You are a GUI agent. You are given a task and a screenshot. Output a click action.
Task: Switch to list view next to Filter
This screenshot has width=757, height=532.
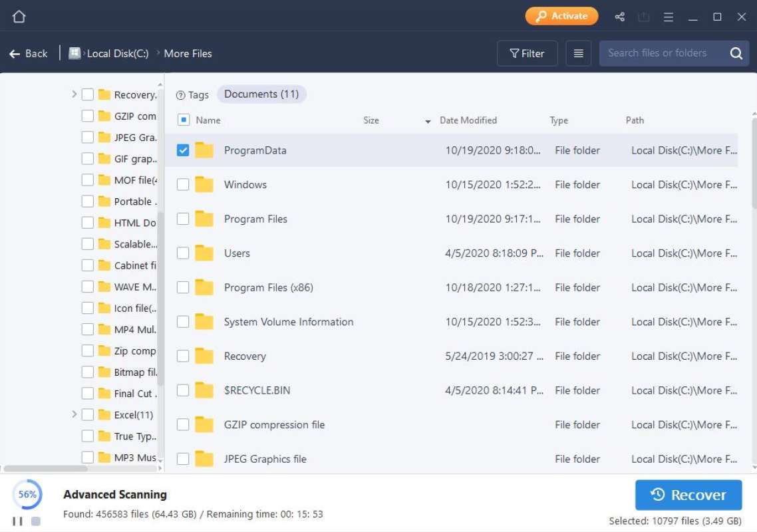(578, 53)
